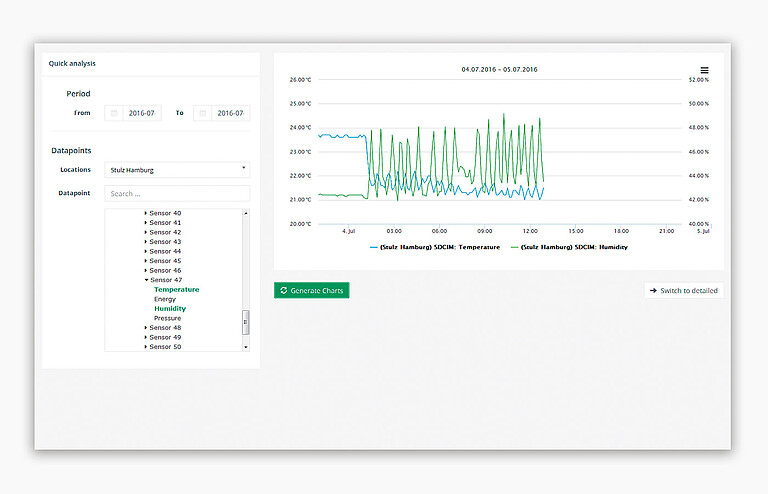
Task: Toggle Humidity series in chart legend
Action: (569, 247)
